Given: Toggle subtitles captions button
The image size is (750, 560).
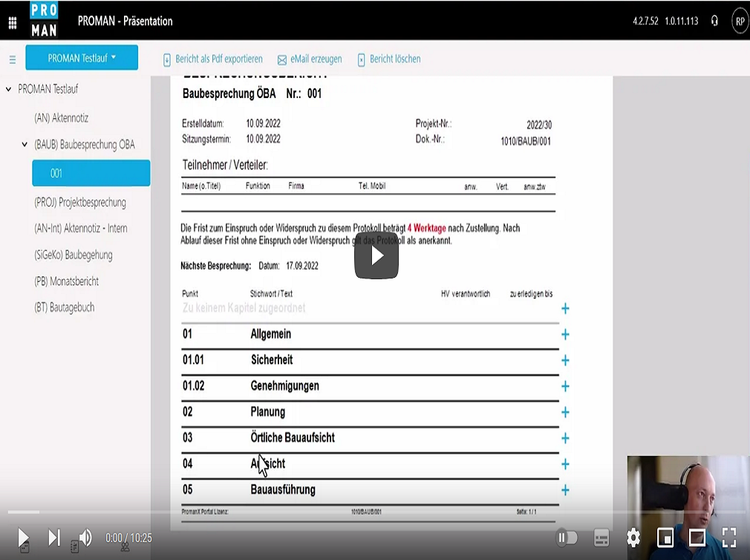Looking at the screenshot, I should click(601, 538).
